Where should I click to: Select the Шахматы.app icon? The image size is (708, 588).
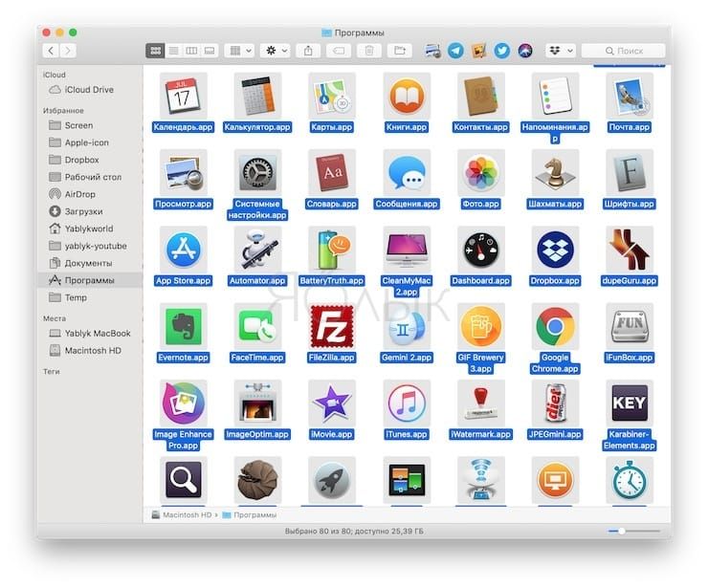coord(555,172)
